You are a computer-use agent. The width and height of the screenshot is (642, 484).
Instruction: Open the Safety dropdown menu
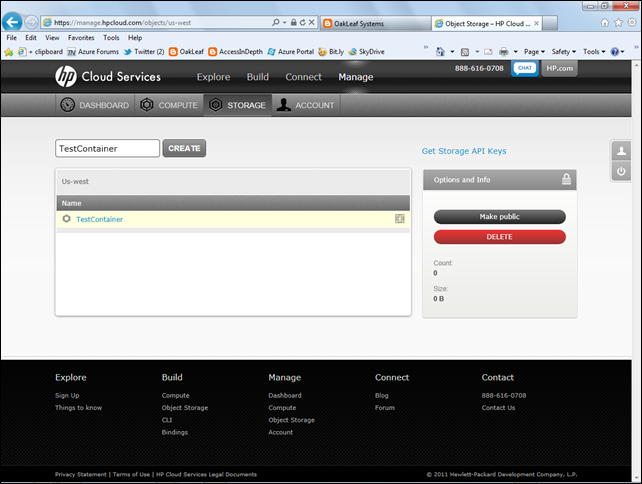pos(564,52)
